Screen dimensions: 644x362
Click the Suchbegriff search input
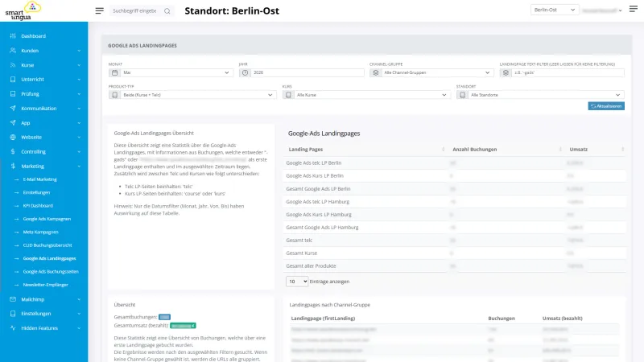(x=135, y=11)
